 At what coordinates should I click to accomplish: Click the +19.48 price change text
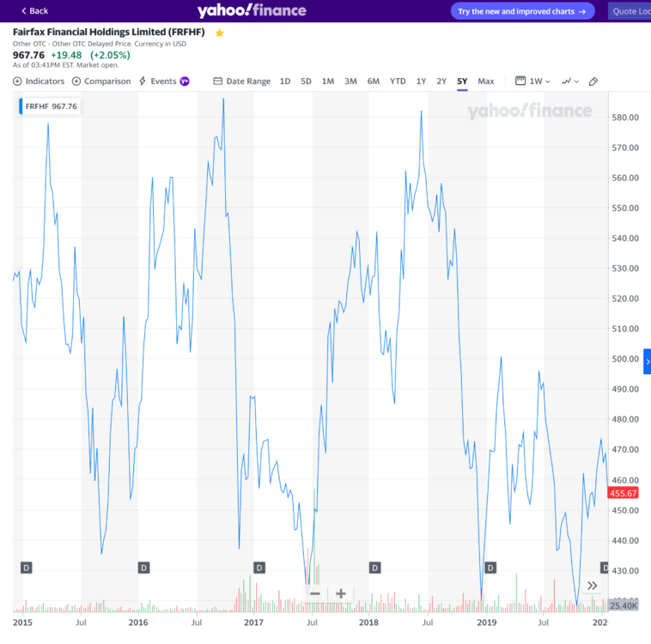66,55
